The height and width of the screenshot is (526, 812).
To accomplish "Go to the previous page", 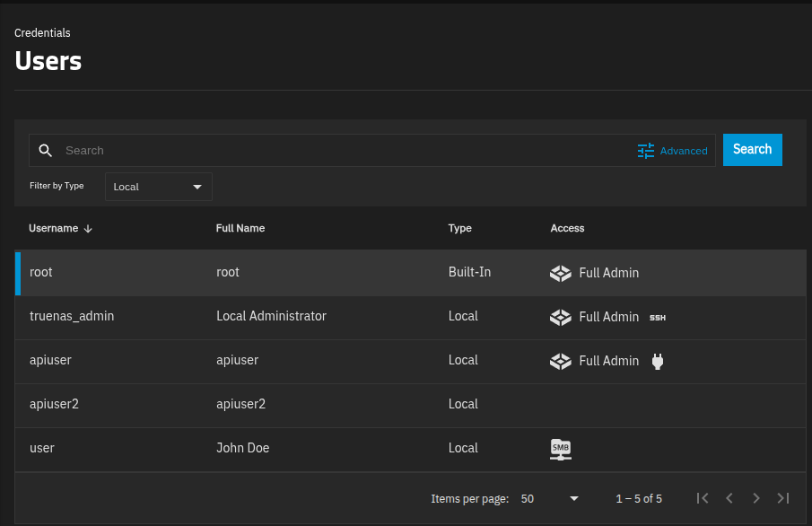I will [729, 498].
